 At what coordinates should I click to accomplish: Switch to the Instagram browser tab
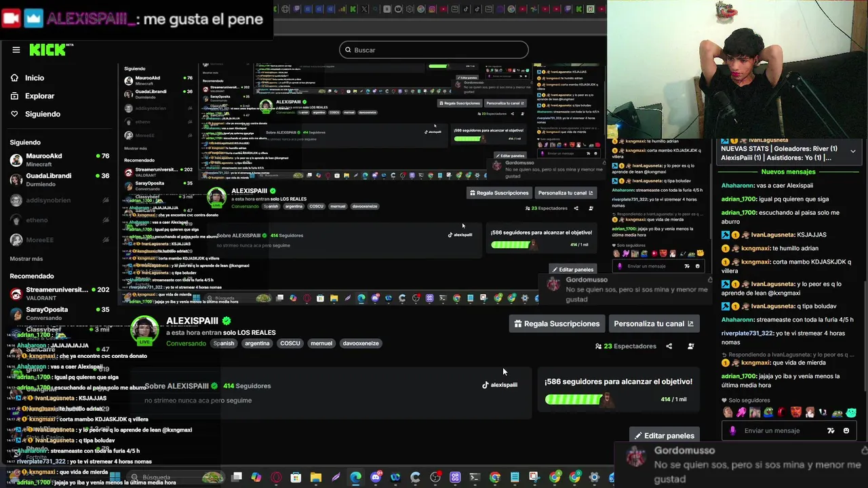[432, 9]
